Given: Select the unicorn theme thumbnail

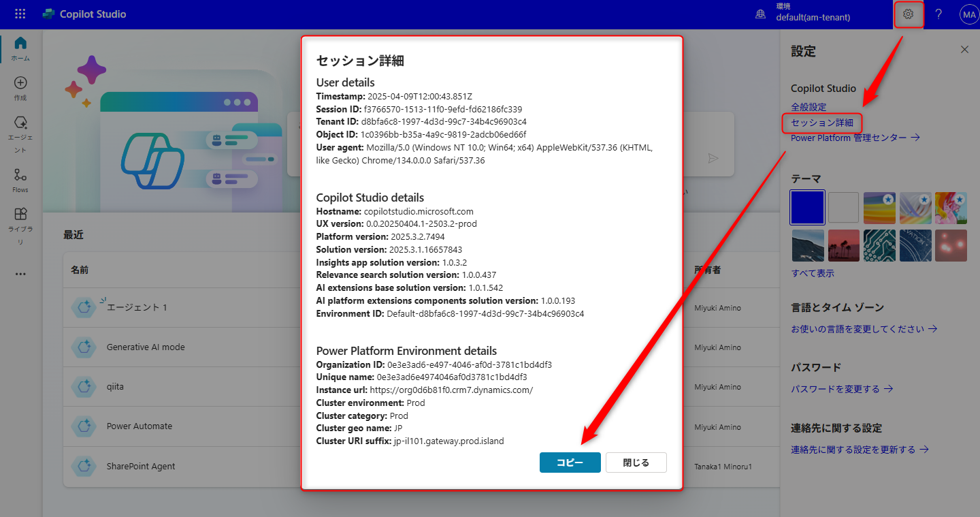Looking at the screenshot, I should click(951, 207).
